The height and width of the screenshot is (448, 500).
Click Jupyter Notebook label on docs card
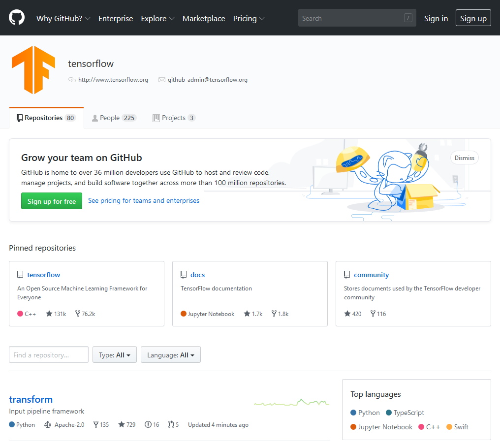pyautogui.click(x=211, y=314)
